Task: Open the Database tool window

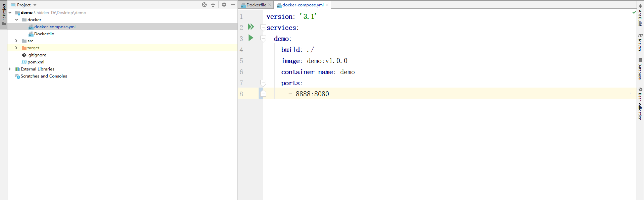Action: point(640,69)
